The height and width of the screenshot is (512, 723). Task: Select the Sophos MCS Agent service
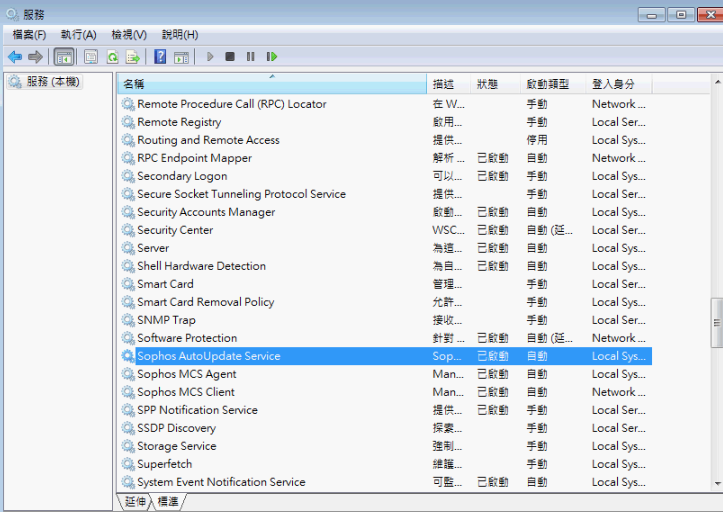[x=186, y=374]
